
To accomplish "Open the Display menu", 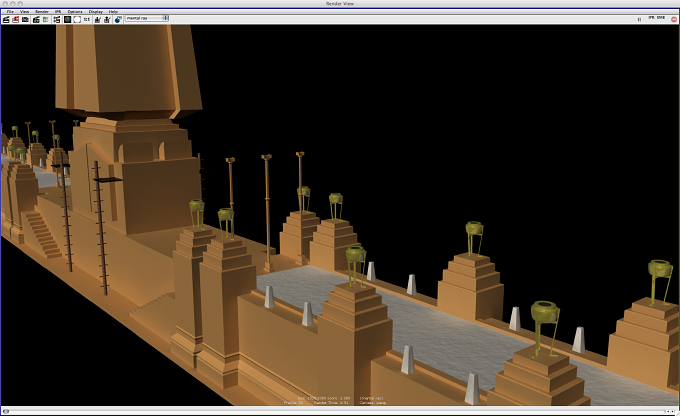I will point(96,12).
